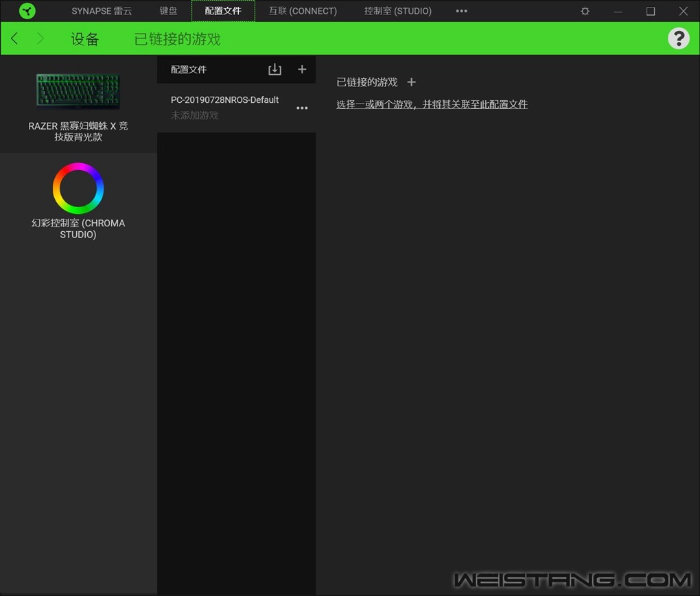This screenshot has height=596, width=700.
Task: Select the Razer keyboard device thumbnail
Action: click(x=78, y=91)
